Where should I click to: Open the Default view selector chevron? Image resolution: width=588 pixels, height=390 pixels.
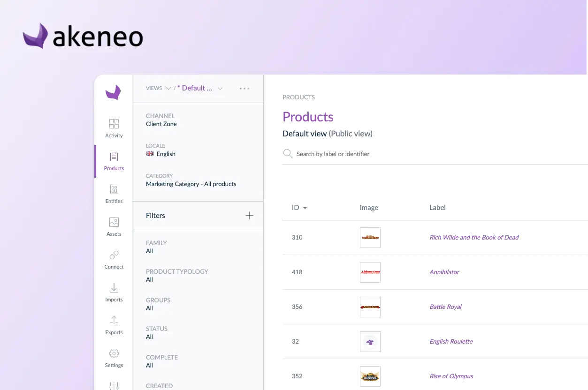point(220,88)
